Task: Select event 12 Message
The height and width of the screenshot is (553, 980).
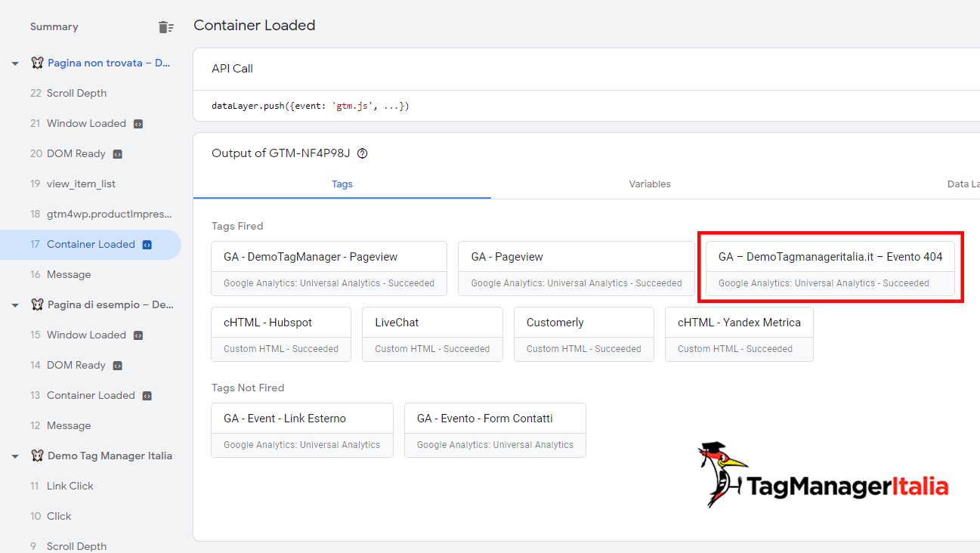Action: click(91, 425)
